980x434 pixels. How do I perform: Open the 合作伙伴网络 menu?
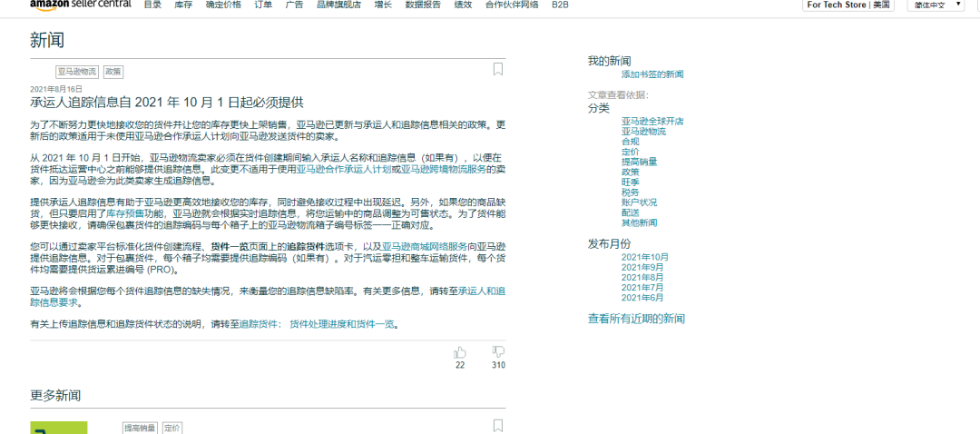tap(512, 5)
